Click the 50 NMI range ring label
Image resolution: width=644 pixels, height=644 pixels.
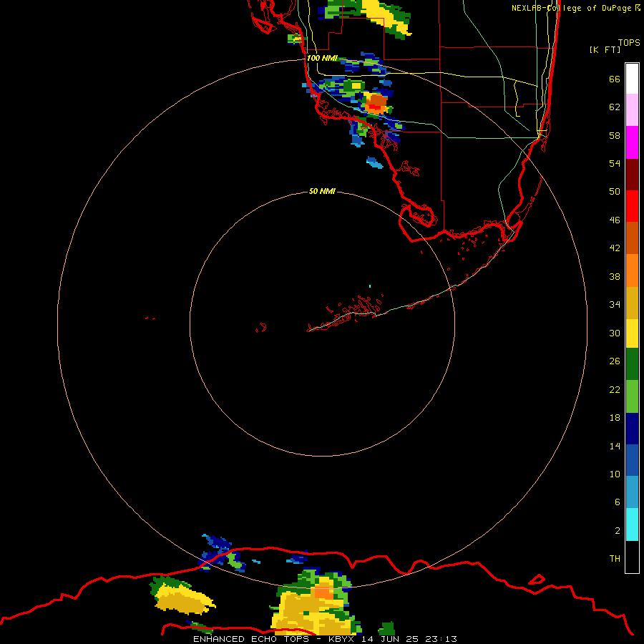[322, 191]
